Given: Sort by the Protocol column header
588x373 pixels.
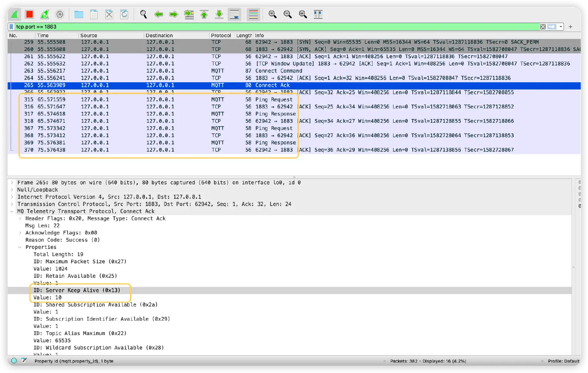Looking at the screenshot, I should (x=221, y=35).
